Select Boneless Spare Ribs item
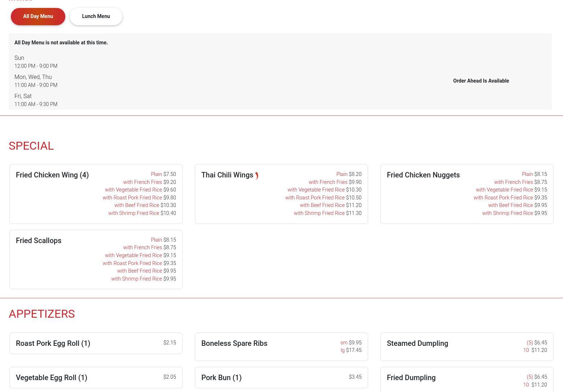This screenshot has width=563, height=392. (x=234, y=343)
